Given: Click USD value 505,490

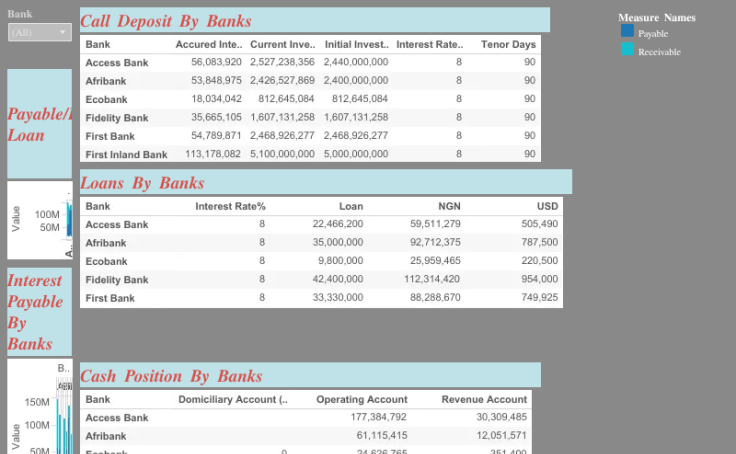Looking at the screenshot, I should (x=540, y=224).
